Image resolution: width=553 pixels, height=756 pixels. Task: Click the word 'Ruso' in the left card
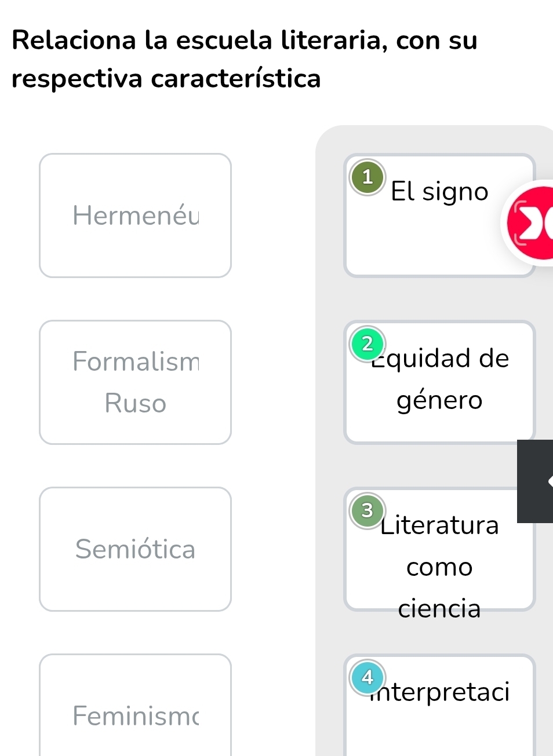pos(135,403)
